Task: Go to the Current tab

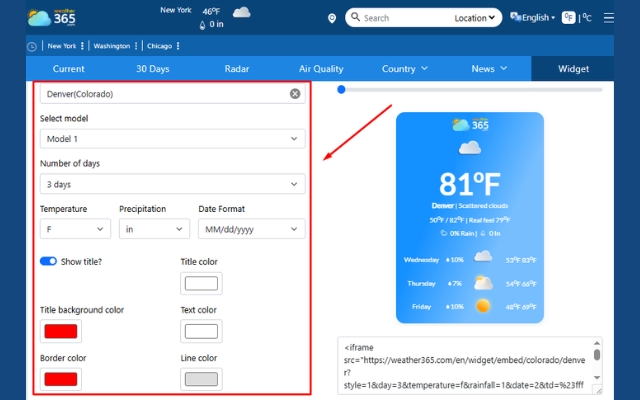Action: coord(69,69)
